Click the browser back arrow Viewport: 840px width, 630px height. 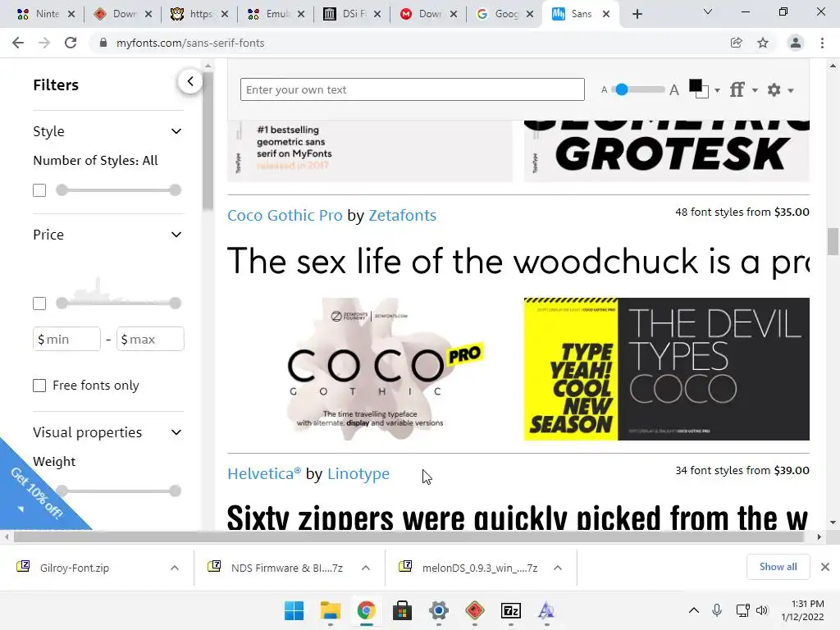18,43
